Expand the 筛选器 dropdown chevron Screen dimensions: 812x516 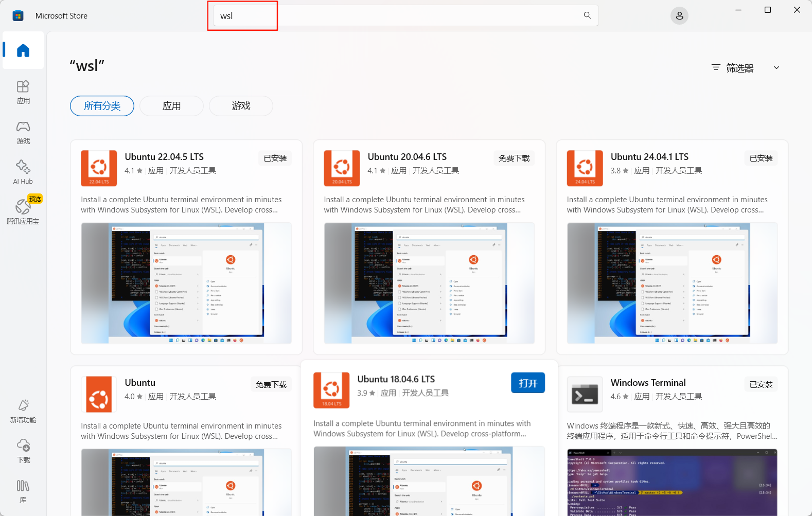pyautogui.click(x=776, y=67)
